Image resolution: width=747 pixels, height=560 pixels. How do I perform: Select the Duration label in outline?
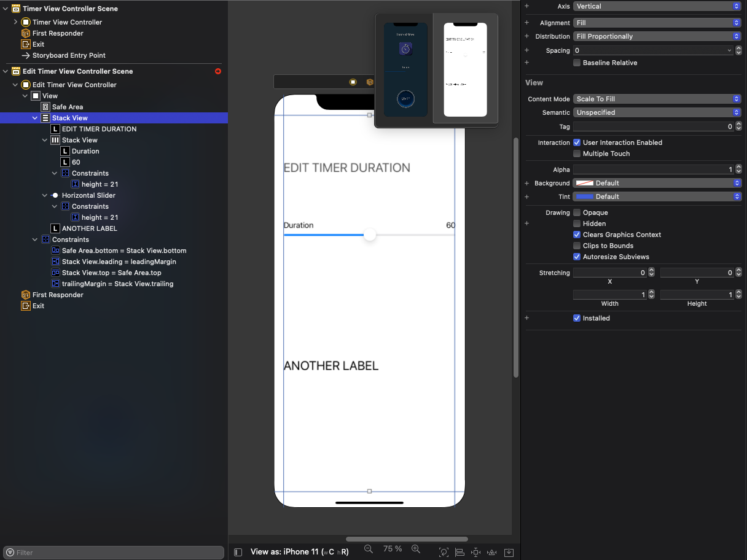pos(85,151)
